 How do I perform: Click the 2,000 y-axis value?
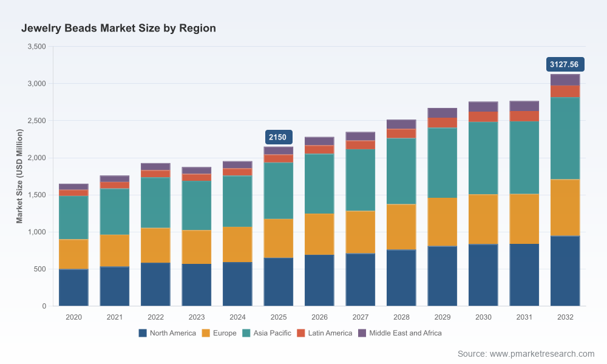(37, 158)
